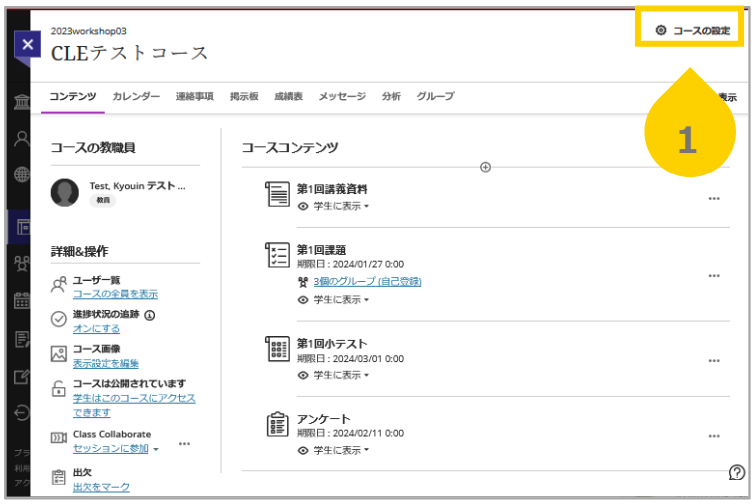Open the Class Collaborate three-dot menu
The height and width of the screenshot is (504, 752).
184,444
